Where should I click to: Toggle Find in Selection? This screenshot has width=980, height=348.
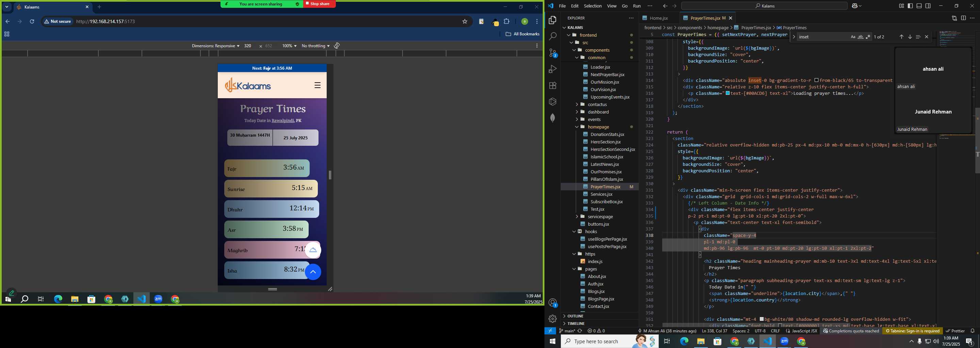(918, 37)
